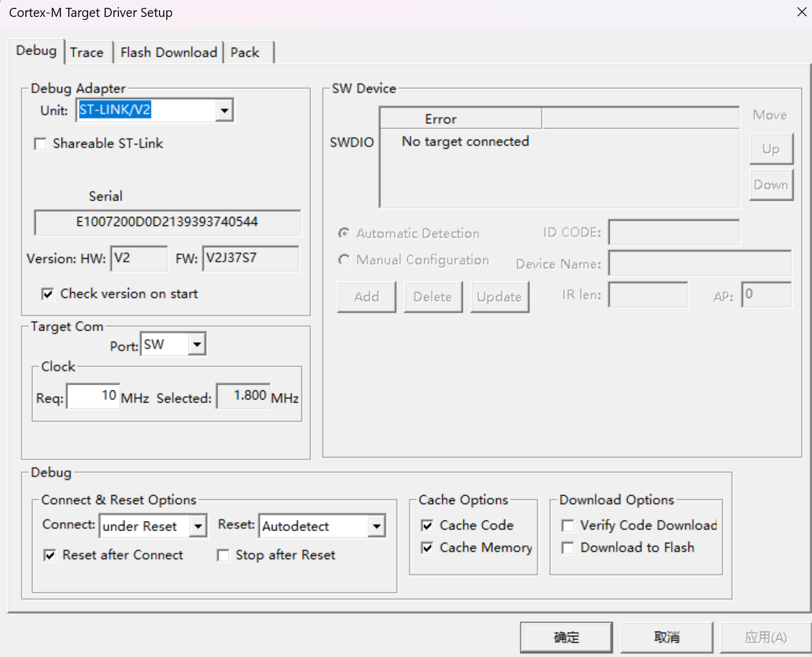Image resolution: width=812 pixels, height=657 pixels.
Task: Disable the Cache Code checkbox
Action: click(x=427, y=526)
